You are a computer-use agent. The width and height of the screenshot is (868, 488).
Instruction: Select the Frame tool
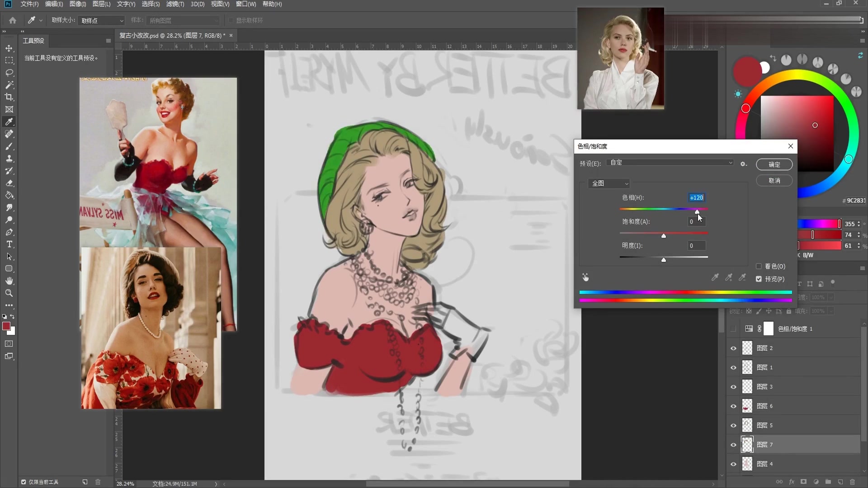tap(9, 109)
